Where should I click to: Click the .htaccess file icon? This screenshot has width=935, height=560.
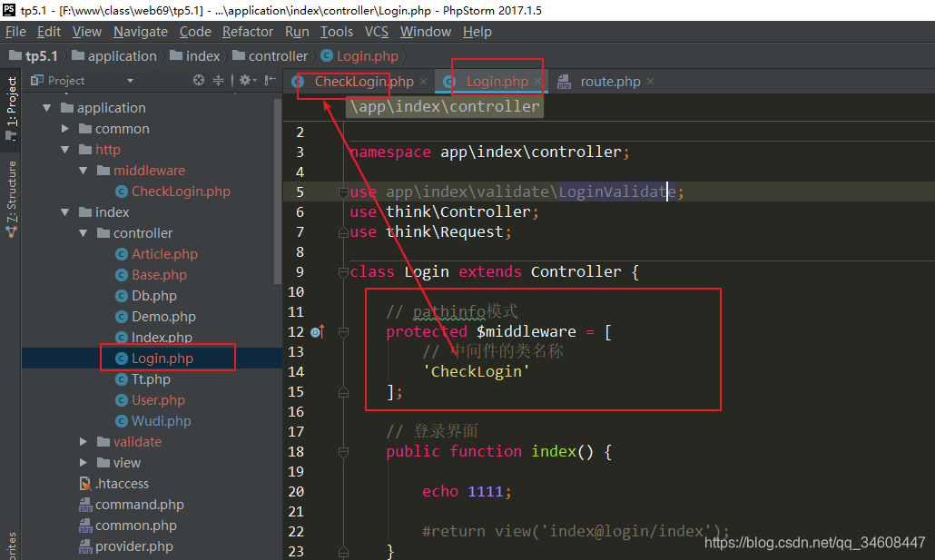[x=85, y=484]
